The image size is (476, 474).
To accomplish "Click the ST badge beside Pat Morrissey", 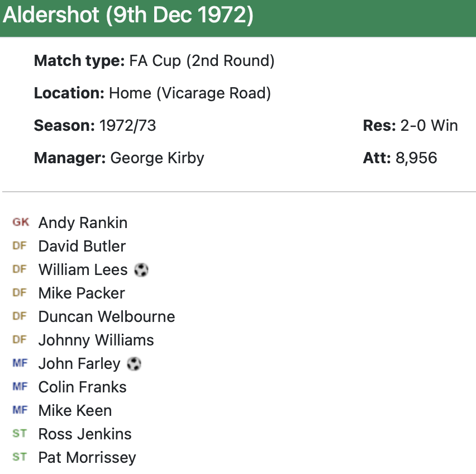I will click(20, 457).
